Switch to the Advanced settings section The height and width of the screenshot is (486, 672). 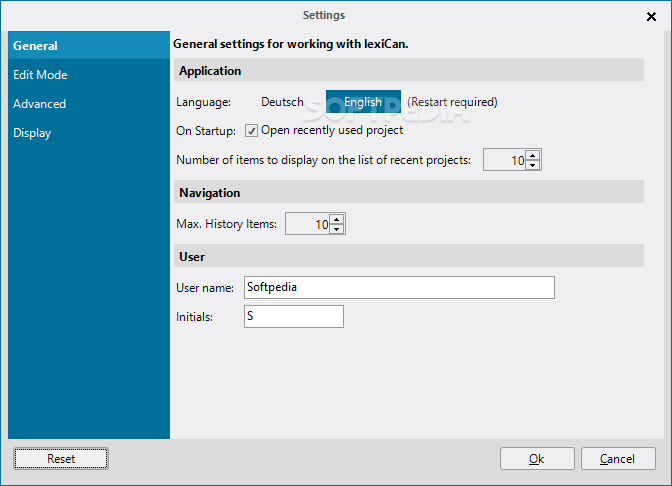[89, 104]
